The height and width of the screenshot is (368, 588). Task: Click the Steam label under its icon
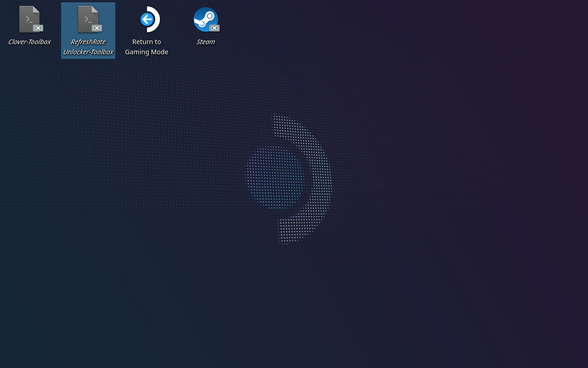pos(206,41)
